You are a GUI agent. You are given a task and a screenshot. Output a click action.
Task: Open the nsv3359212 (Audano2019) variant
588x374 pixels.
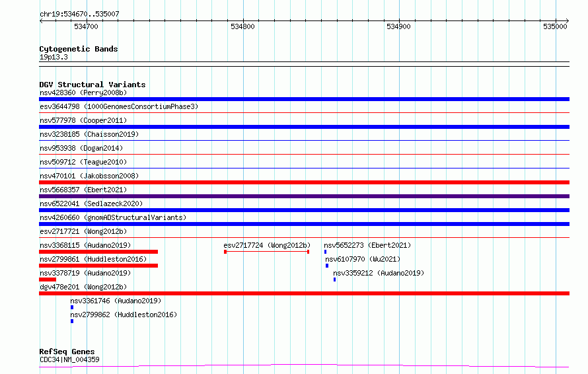point(379,273)
